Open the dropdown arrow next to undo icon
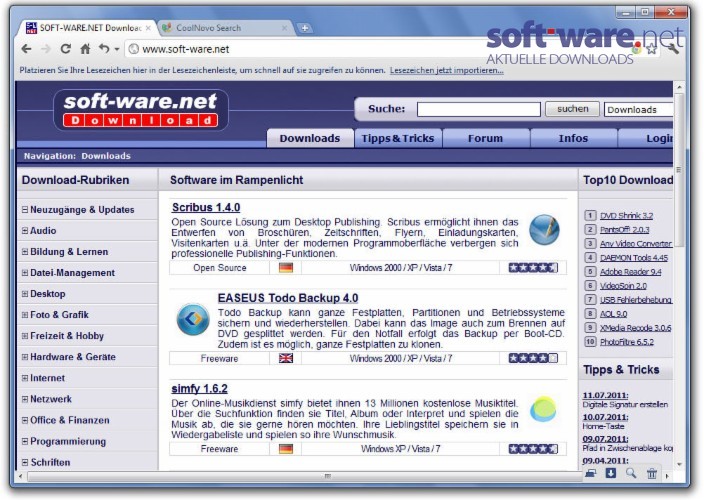 point(117,49)
